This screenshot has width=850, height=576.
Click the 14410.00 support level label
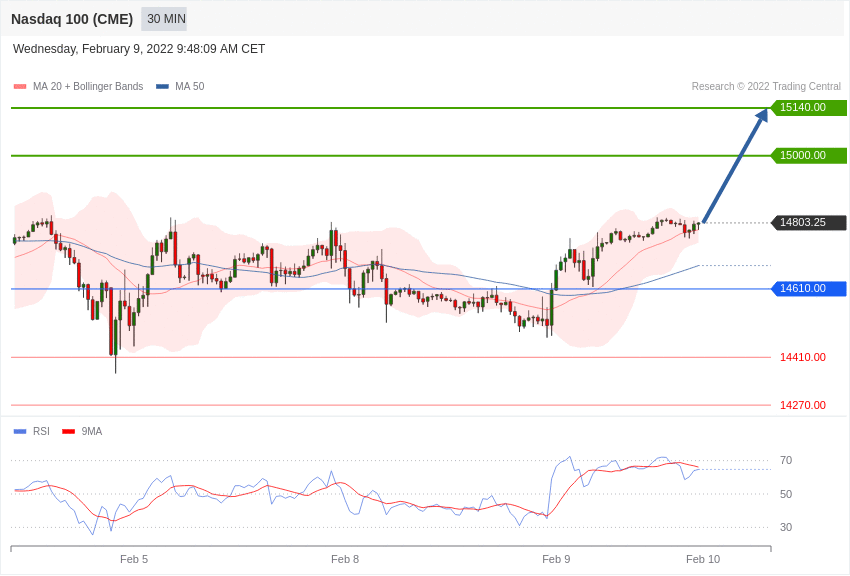tap(803, 358)
